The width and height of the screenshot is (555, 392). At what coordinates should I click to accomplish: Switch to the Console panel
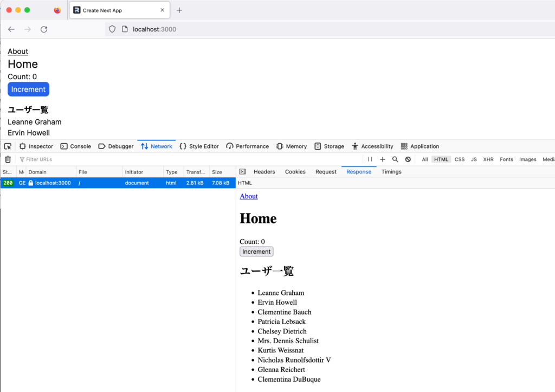[x=76, y=146]
